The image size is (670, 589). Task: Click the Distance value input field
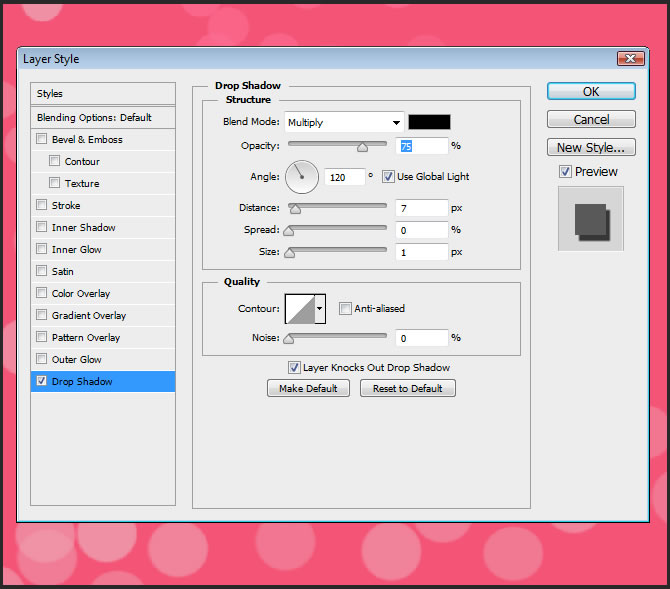tap(420, 208)
